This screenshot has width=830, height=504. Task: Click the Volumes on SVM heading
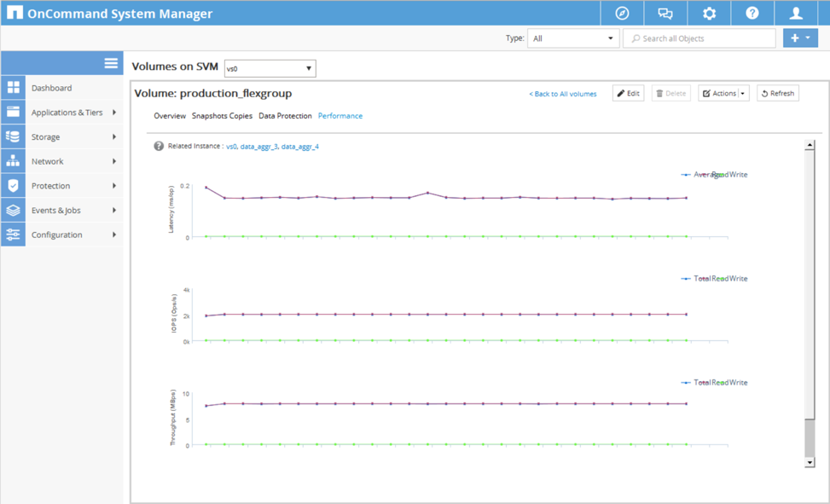point(175,67)
